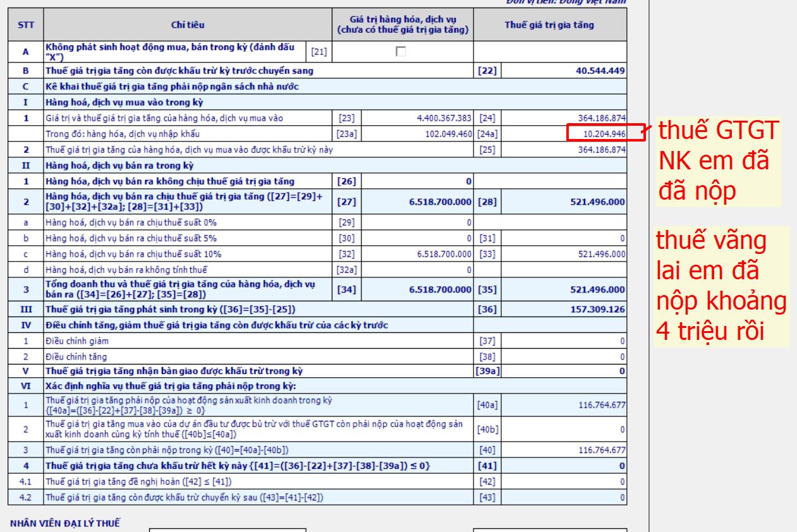
Task: Click the field [42] refund request value
Action: (x=564, y=481)
